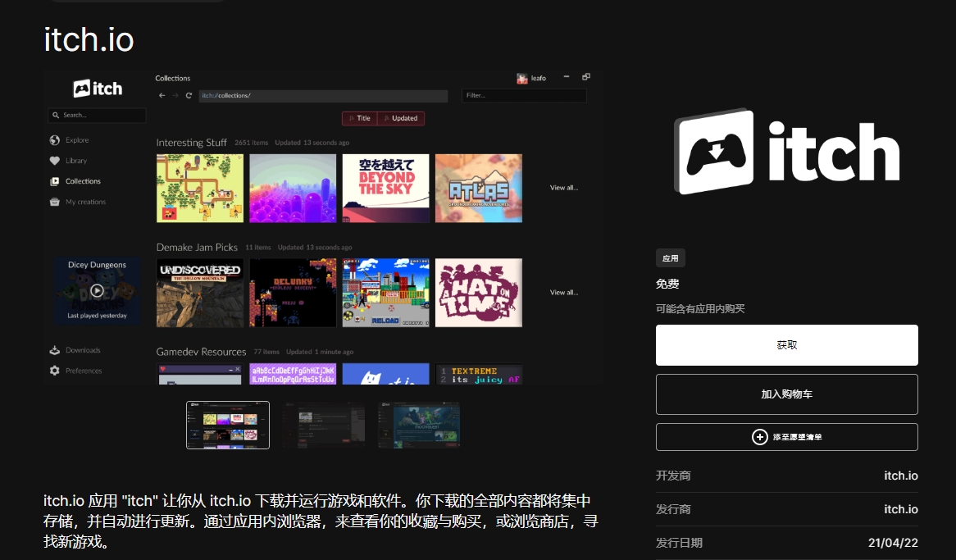Click the itch://collections/ address bar

click(x=323, y=96)
